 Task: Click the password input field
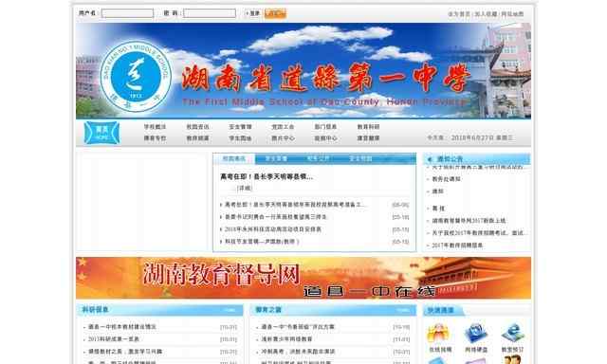pos(210,13)
